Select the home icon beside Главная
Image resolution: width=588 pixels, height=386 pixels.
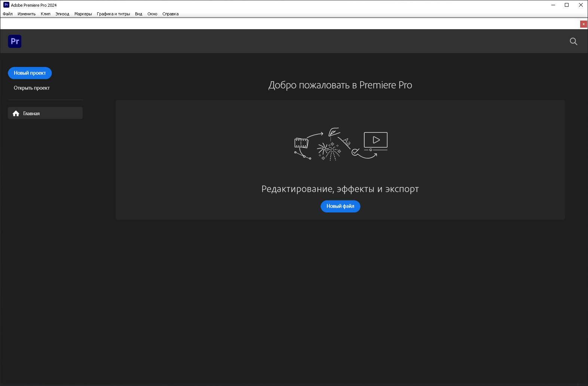16,113
